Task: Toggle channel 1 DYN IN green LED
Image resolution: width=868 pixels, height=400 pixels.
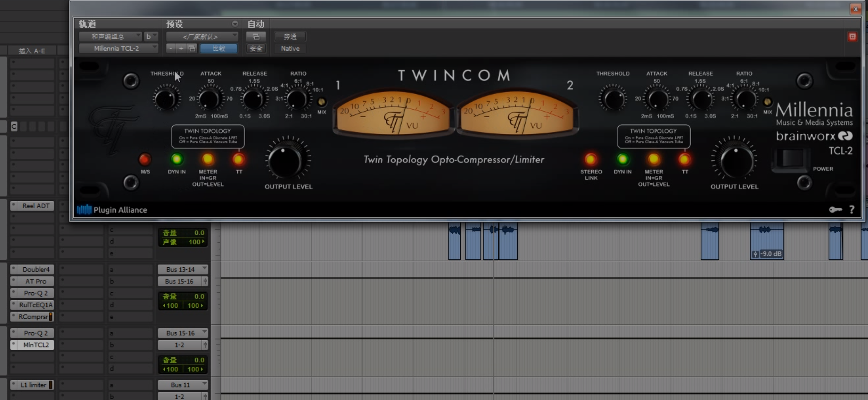Action: (176, 159)
